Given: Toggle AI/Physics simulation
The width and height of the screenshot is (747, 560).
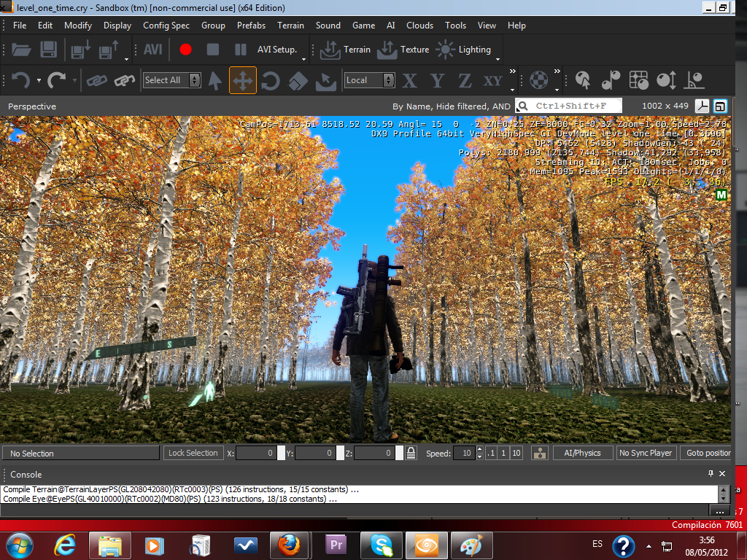Looking at the screenshot, I should [582, 453].
